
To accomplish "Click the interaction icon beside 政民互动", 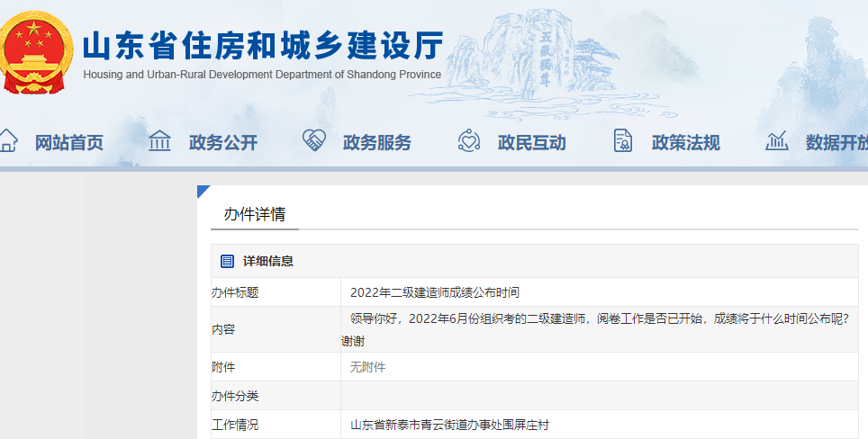I will 468,141.
